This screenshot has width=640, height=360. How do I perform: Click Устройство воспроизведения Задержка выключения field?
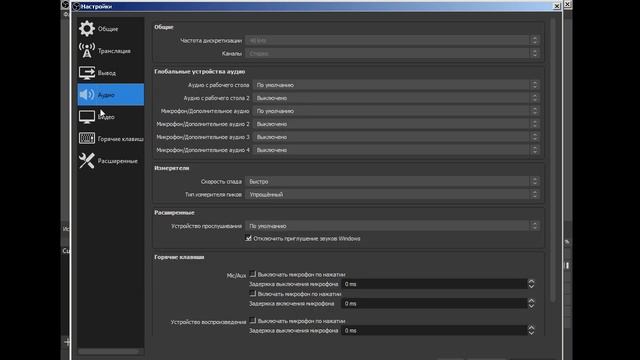coord(434,331)
